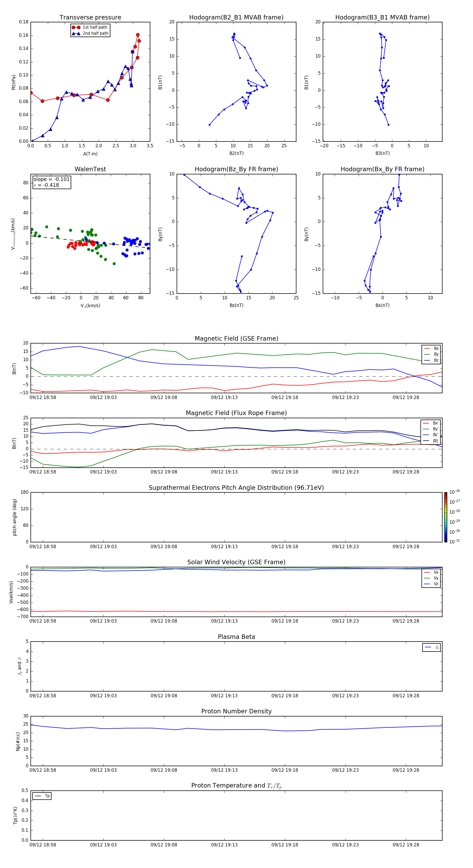Click the "B2(nT)" x-axis label
The image size is (473, 868).
236,153
